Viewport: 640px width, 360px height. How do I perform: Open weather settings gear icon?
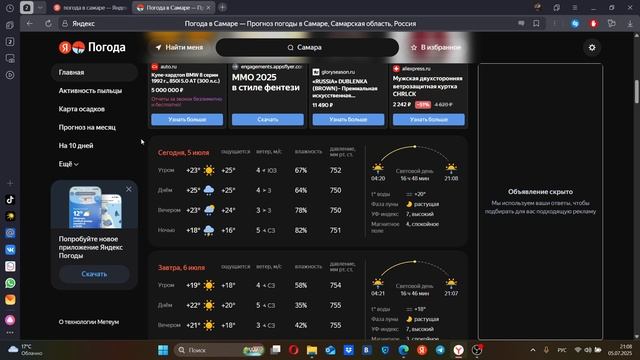[x=592, y=48]
